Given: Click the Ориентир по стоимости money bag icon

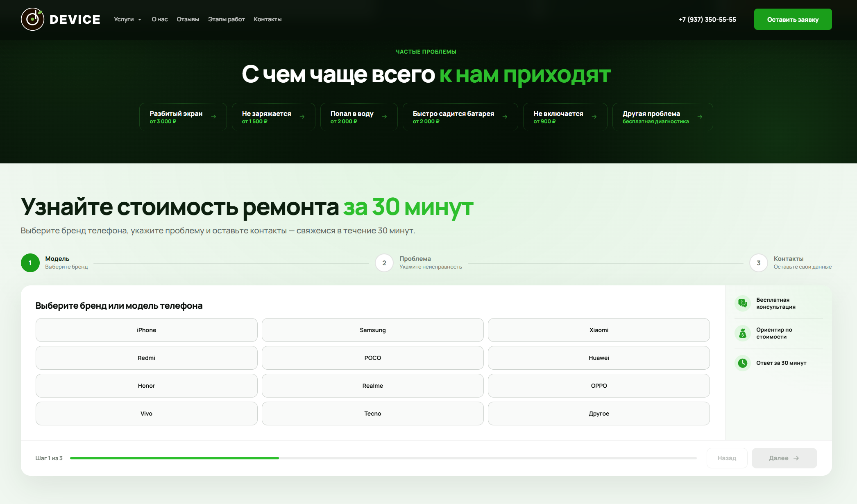Looking at the screenshot, I should tap(743, 333).
